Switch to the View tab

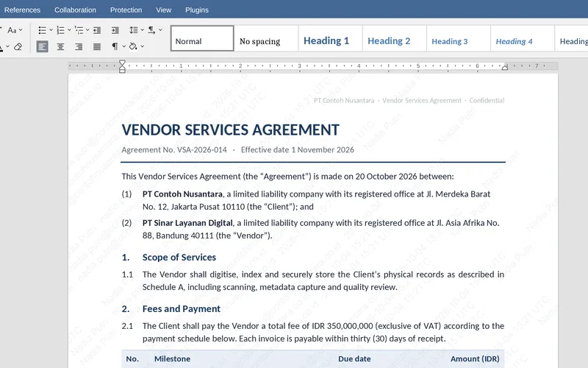[x=163, y=10]
